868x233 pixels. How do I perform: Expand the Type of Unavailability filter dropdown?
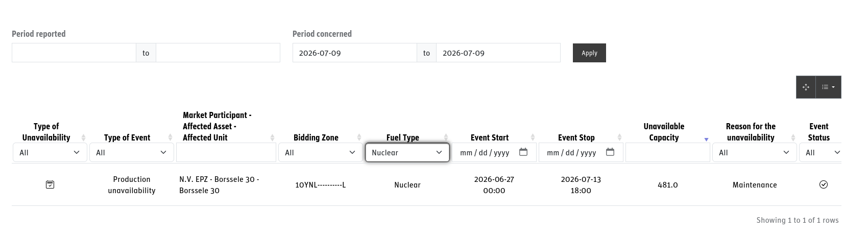click(x=50, y=152)
